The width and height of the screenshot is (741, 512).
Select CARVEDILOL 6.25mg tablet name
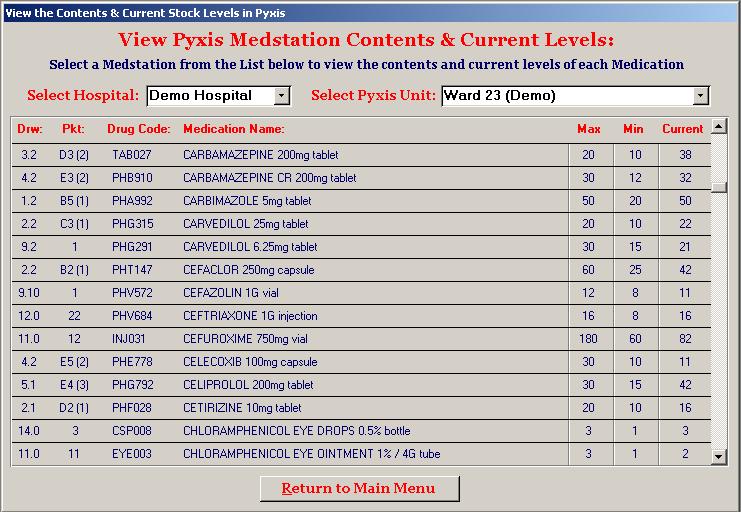250,247
